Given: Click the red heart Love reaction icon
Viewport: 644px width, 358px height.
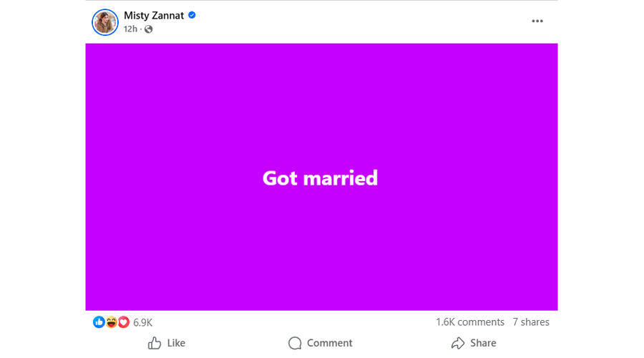Looking at the screenshot, I should pos(123,322).
